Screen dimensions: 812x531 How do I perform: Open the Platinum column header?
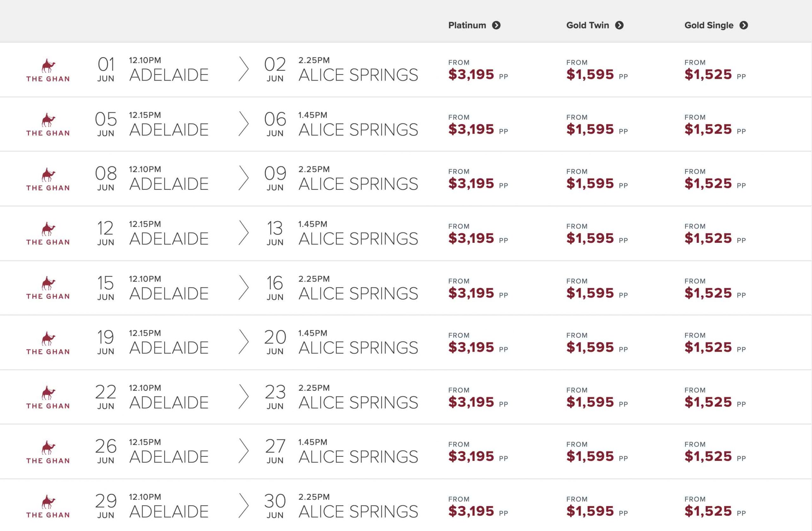[x=467, y=25]
